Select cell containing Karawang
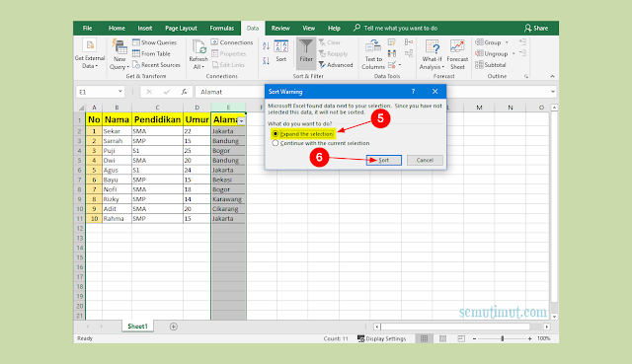This screenshot has width=632, height=364. pyautogui.click(x=228, y=199)
